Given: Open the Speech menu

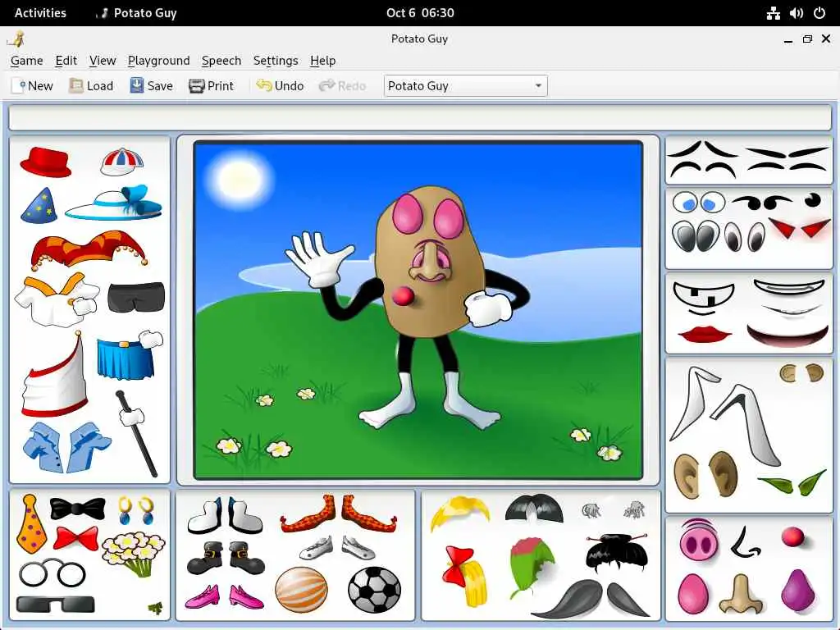Looking at the screenshot, I should click(221, 61).
